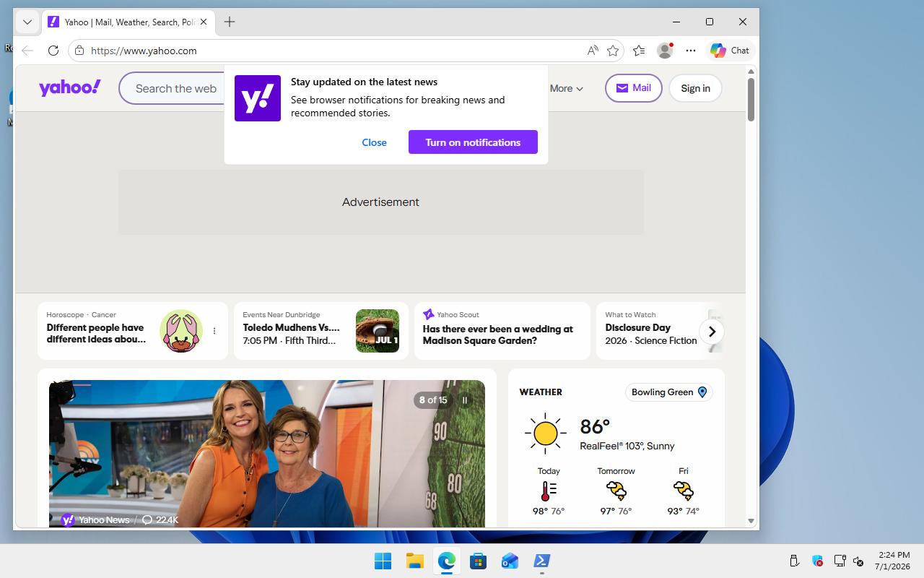
Task: Open the Favorites list
Action: coord(639,51)
